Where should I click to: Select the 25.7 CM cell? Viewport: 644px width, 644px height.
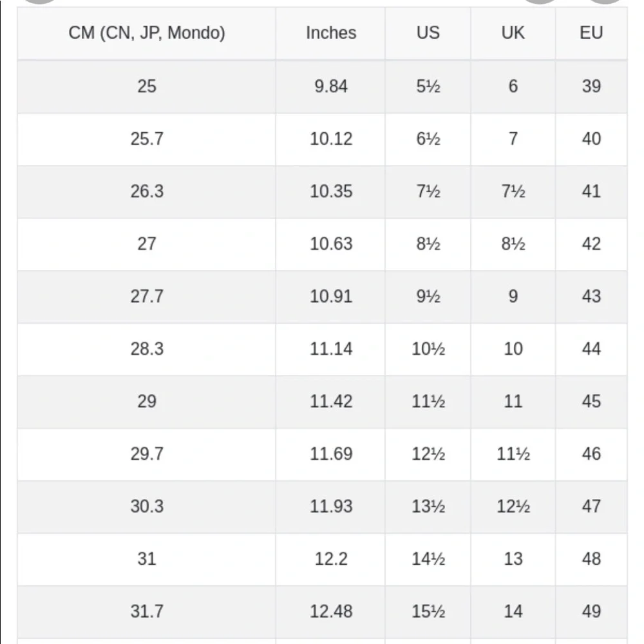click(147, 139)
